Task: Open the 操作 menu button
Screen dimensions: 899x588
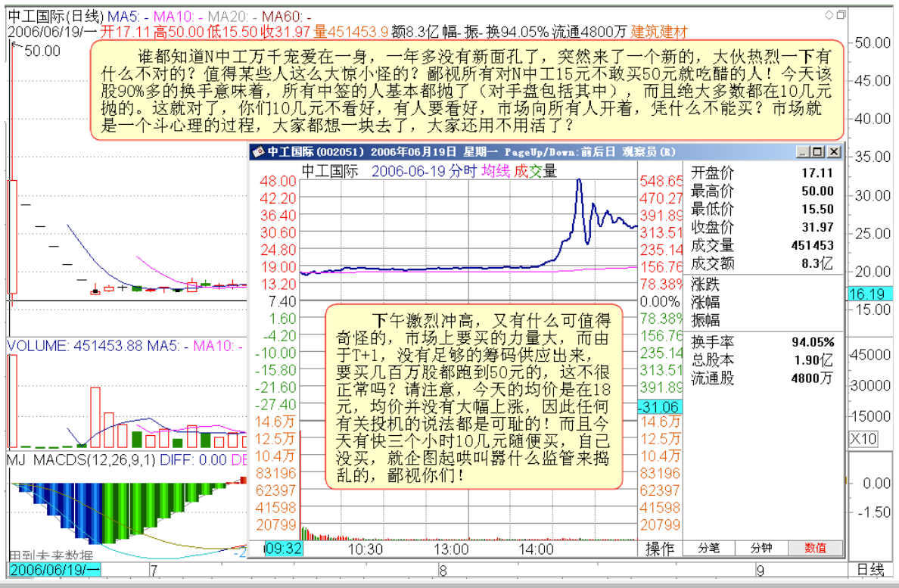Action: [x=660, y=549]
